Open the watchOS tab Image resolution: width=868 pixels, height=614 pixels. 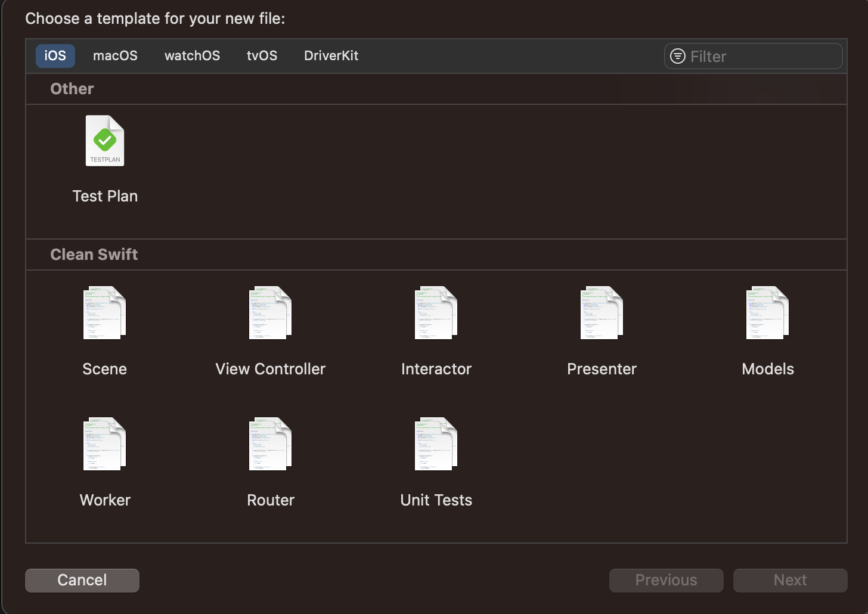click(x=192, y=55)
